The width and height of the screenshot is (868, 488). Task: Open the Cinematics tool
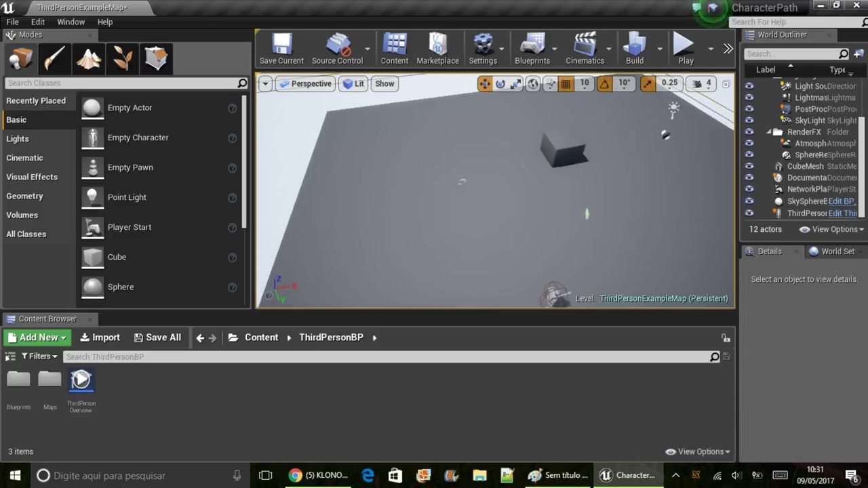tap(585, 47)
